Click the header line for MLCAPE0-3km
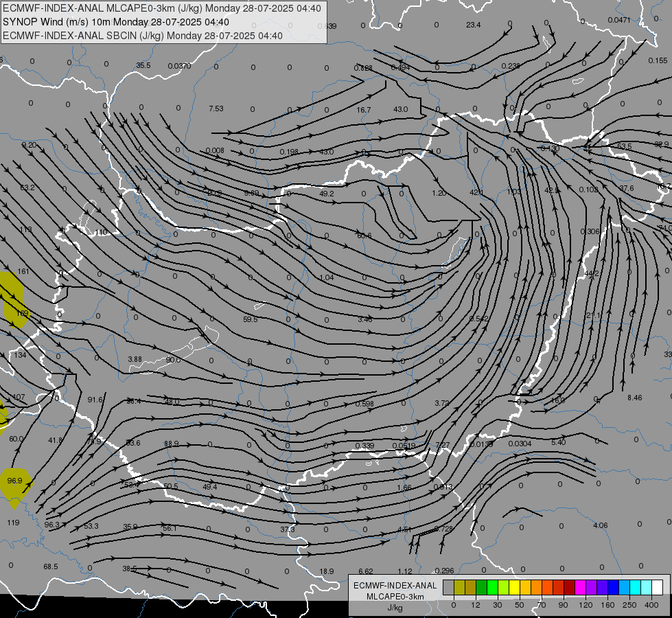 161,8
